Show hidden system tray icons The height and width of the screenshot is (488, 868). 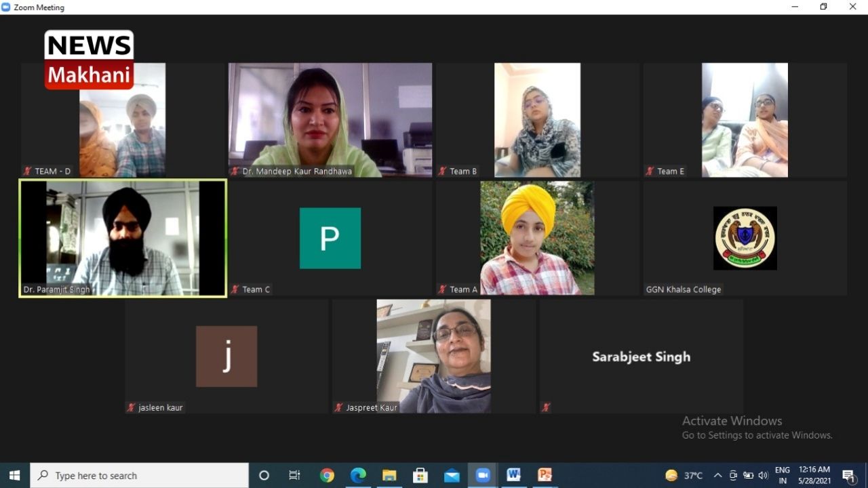click(717, 475)
